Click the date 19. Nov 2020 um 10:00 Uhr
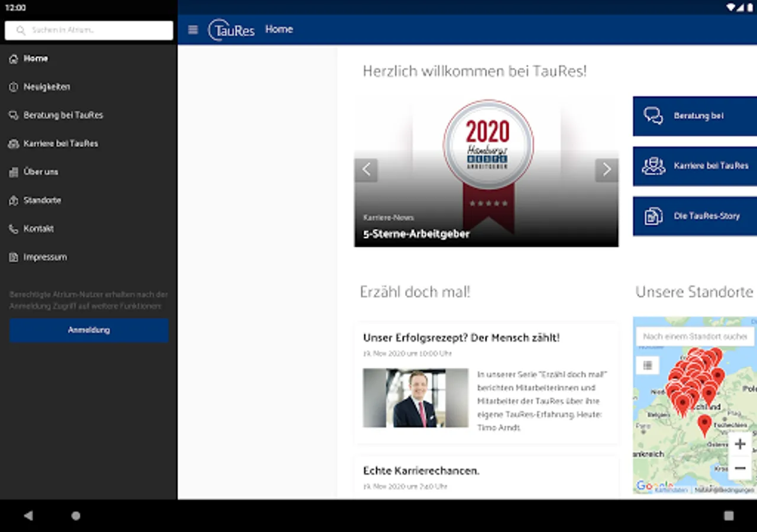 point(407,353)
